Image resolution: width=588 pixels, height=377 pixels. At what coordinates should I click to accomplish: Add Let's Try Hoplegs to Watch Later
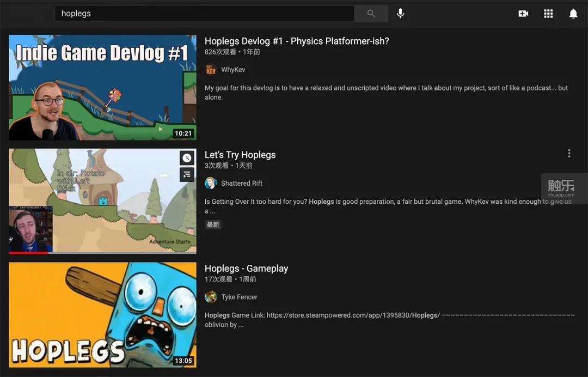187,159
